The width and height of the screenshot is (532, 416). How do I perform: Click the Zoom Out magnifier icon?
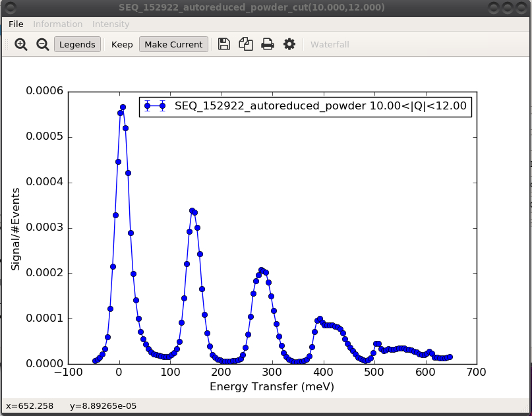coord(42,45)
